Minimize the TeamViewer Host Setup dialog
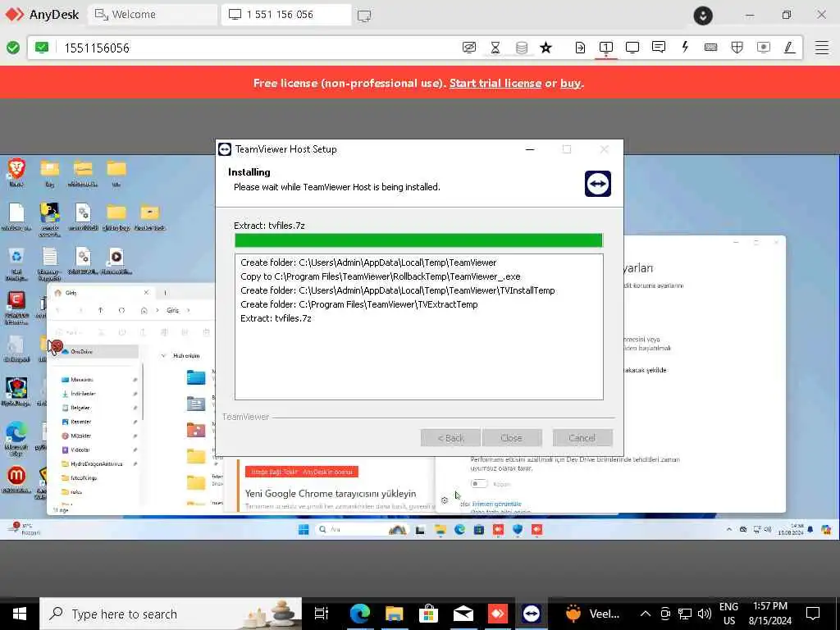 pyautogui.click(x=530, y=149)
